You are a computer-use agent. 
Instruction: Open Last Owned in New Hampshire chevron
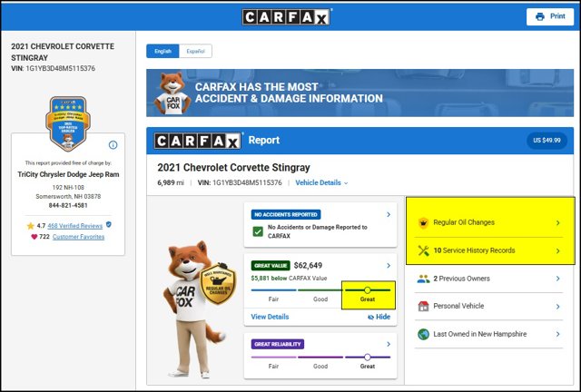coord(557,334)
